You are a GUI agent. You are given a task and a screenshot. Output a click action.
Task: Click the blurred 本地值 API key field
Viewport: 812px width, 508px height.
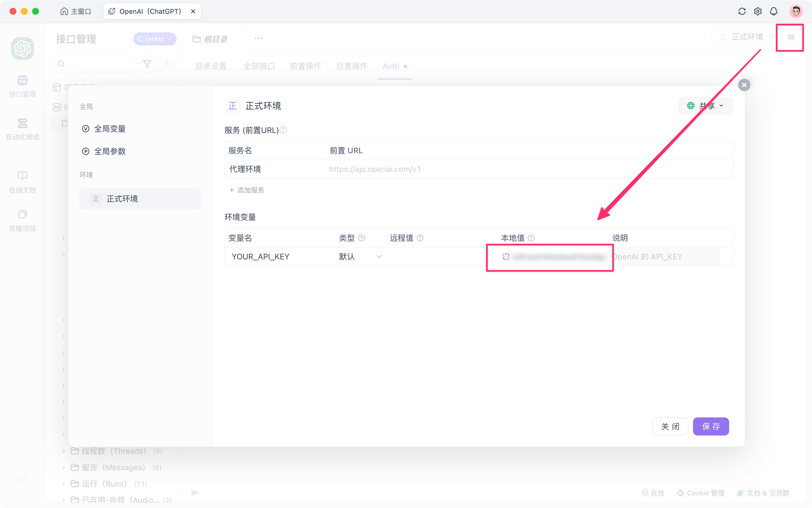point(559,256)
